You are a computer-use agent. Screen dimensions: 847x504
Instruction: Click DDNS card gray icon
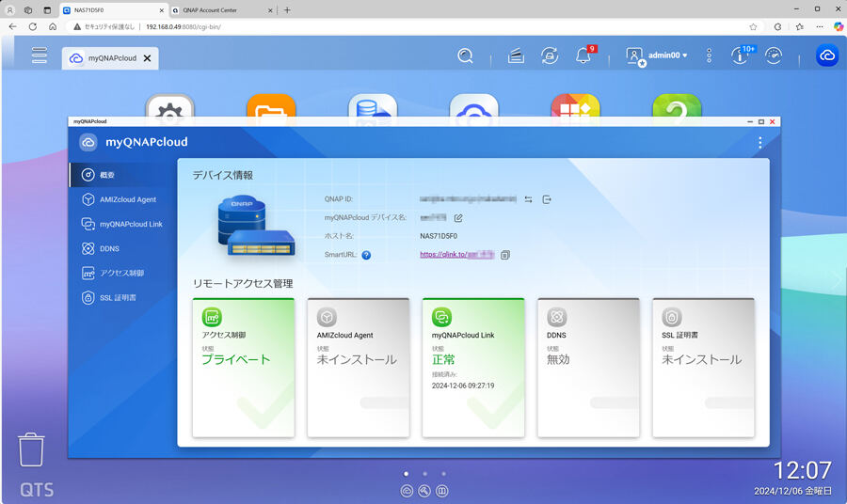[557, 317]
